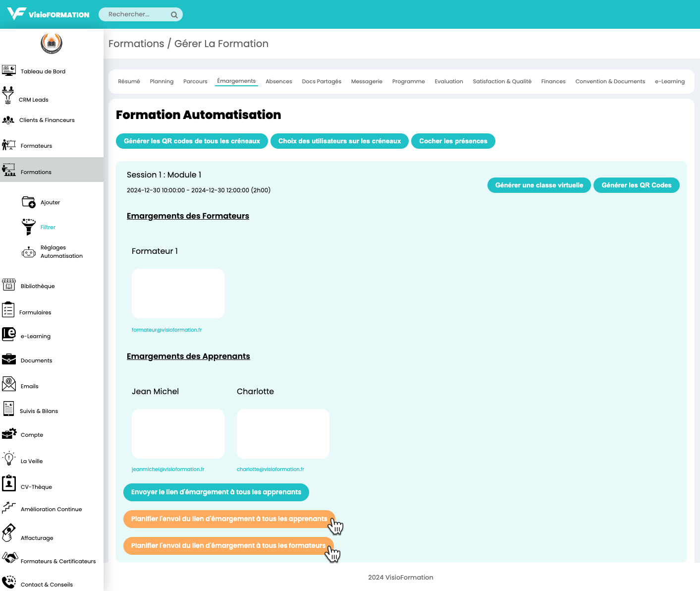
Task: Click the CRM Leads funnel icon
Action: (x=8, y=95)
